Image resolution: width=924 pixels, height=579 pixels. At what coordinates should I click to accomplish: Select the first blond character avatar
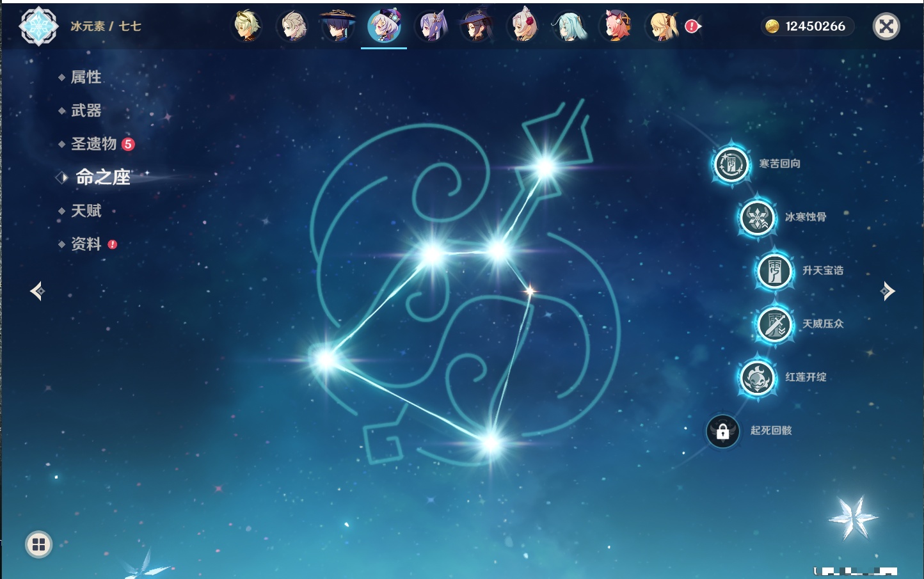246,26
